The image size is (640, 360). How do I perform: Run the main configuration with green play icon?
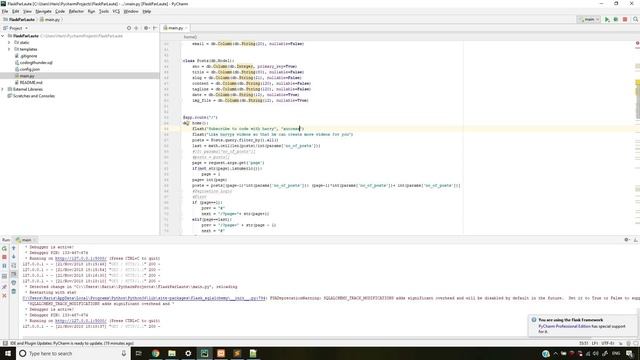pos(607,19)
